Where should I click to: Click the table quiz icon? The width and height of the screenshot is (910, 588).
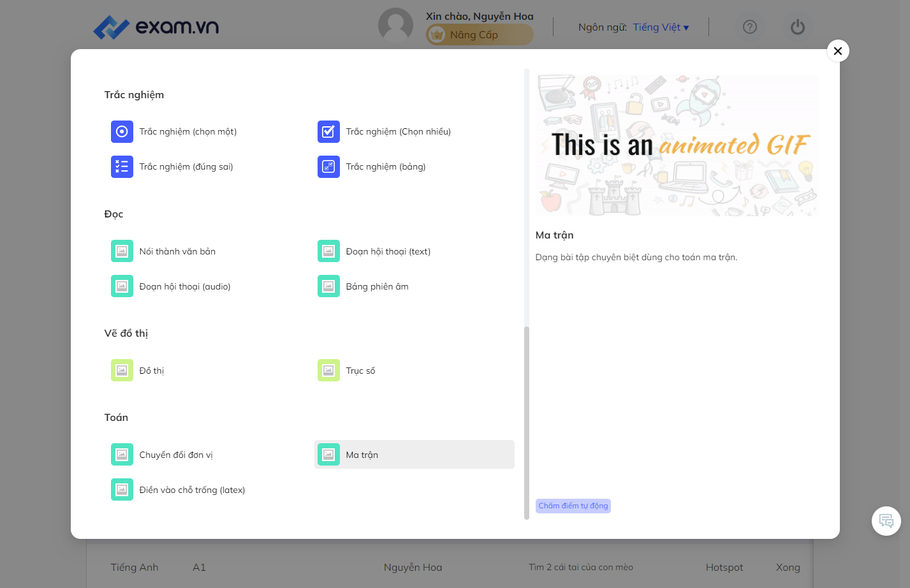(x=328, y=166)
